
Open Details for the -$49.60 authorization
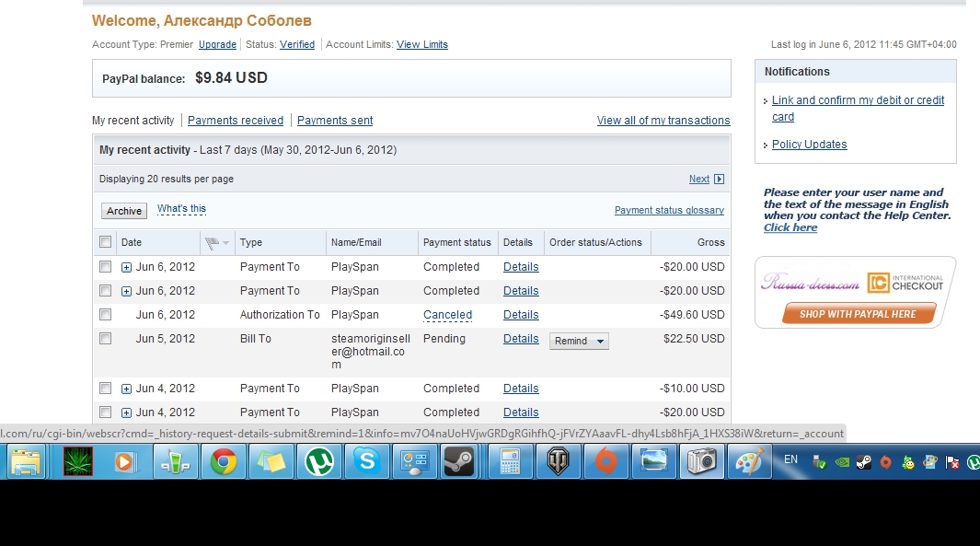click(521, 315)
